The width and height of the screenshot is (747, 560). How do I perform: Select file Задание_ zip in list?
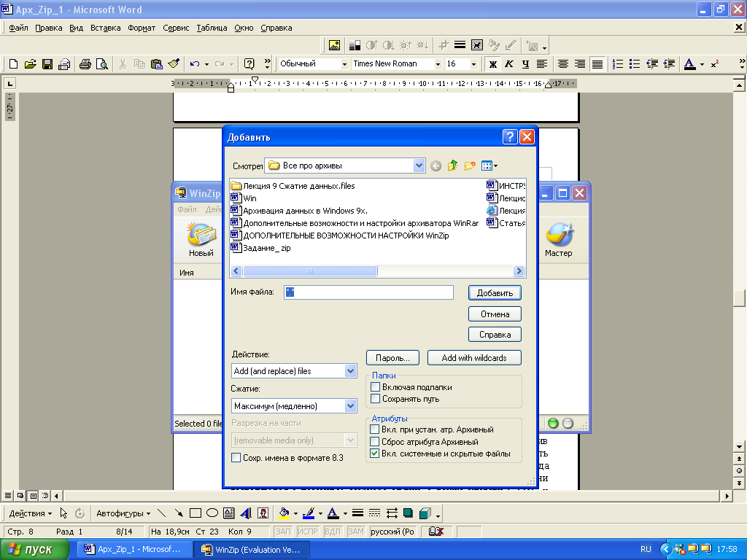coord(260,248)
